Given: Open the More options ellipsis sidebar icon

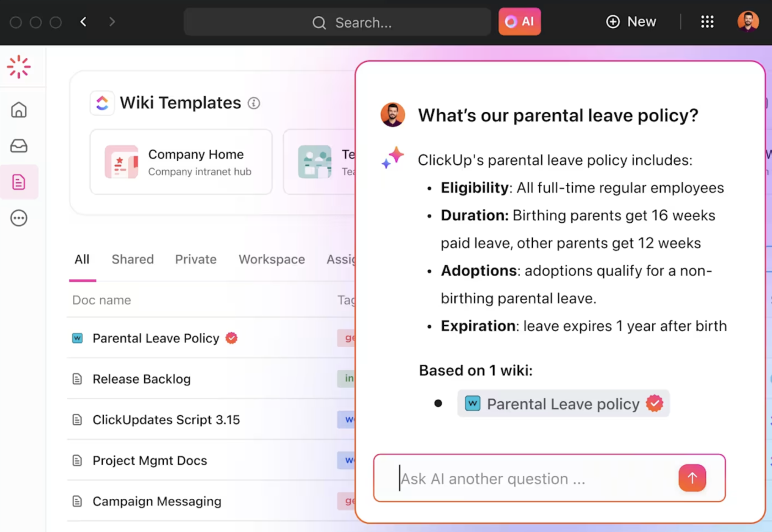Looking at the screenshot, I should pos(19,218).
